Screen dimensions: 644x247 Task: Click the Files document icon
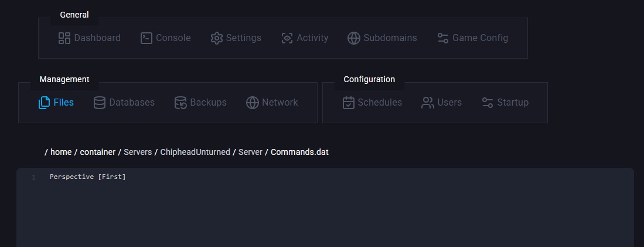[44, 103]
